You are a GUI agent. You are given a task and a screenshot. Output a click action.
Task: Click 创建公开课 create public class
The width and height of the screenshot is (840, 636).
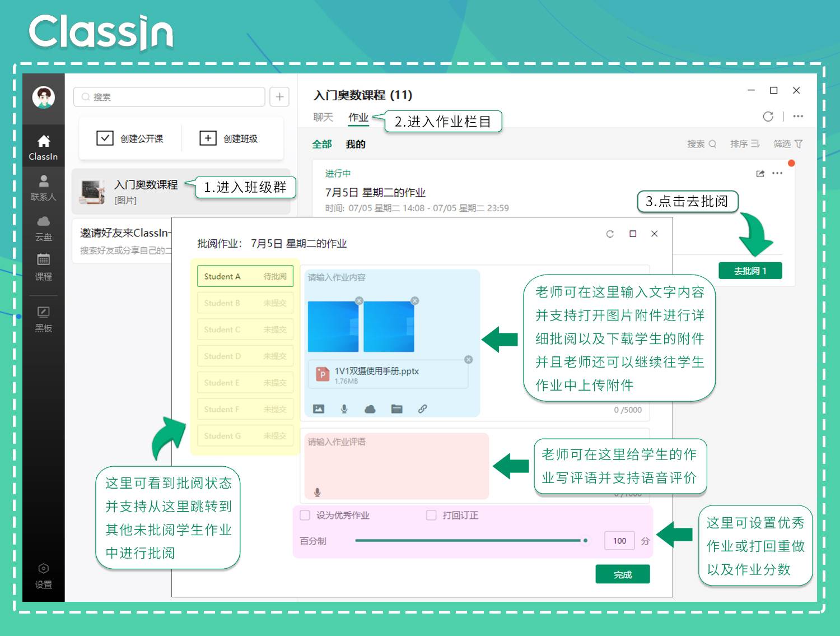click(130, 138)
